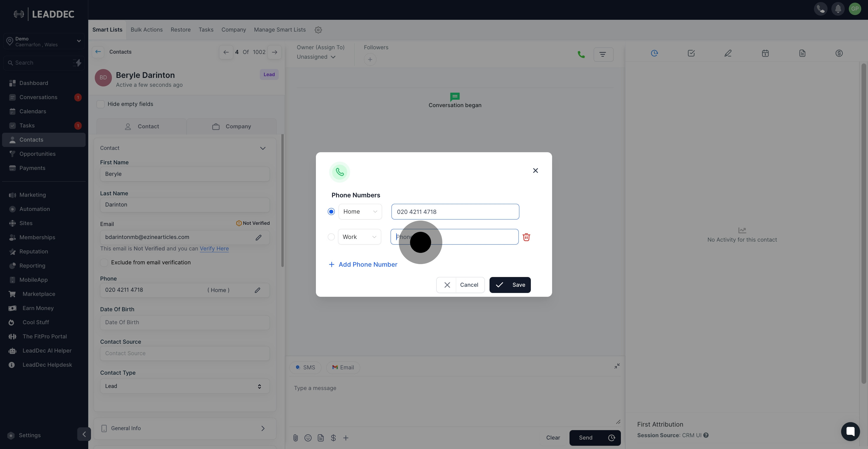The width and height of the screenshot is (868, 449).
Task: Open the notifications bell
Action: coord(838,9)
